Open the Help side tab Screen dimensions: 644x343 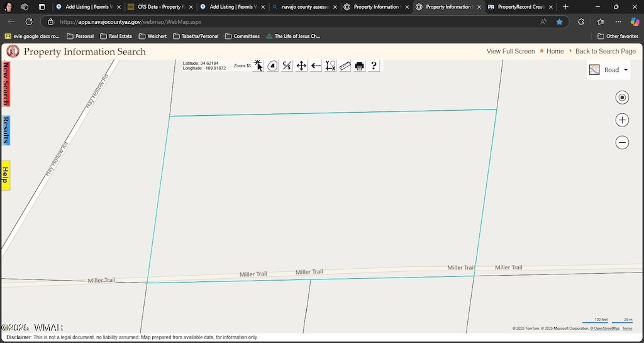click(x=6, y=176)
